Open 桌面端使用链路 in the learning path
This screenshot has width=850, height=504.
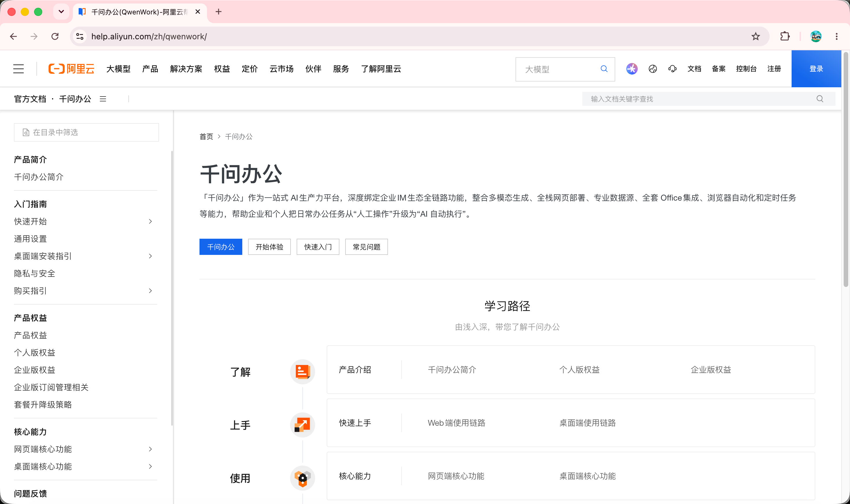coord(588,423)
